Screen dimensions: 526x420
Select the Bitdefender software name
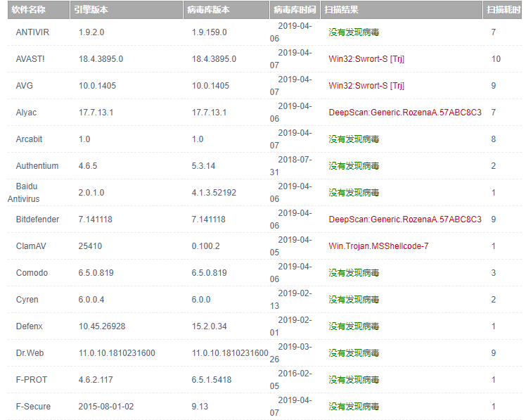coord(37,219)
